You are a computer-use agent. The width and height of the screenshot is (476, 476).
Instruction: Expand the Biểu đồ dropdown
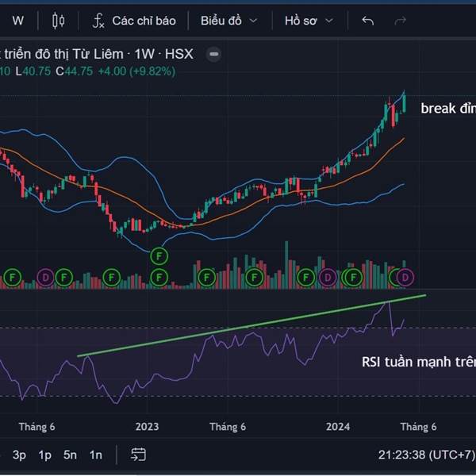tap(229, 21)
